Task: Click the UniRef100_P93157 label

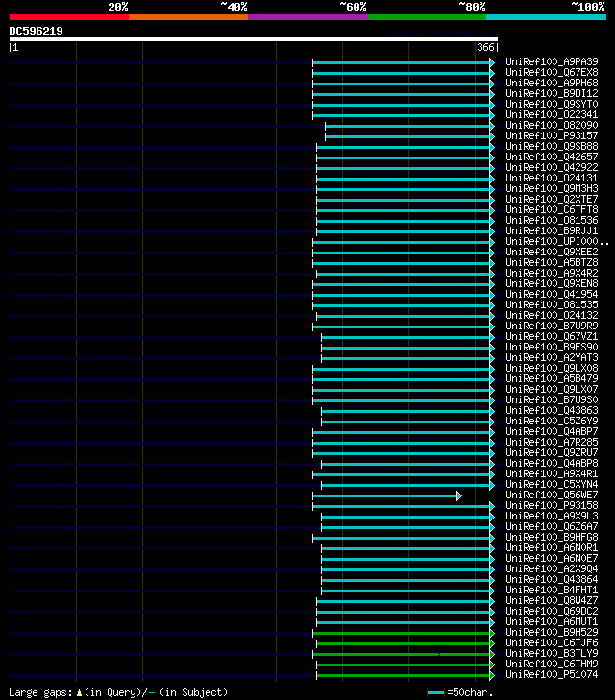Action: (x=552, y=135)
